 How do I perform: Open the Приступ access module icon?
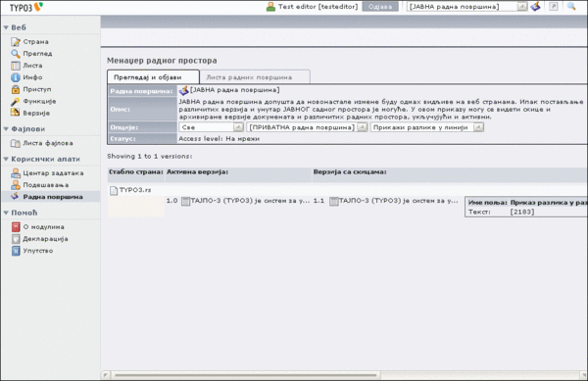click(15, 89)
